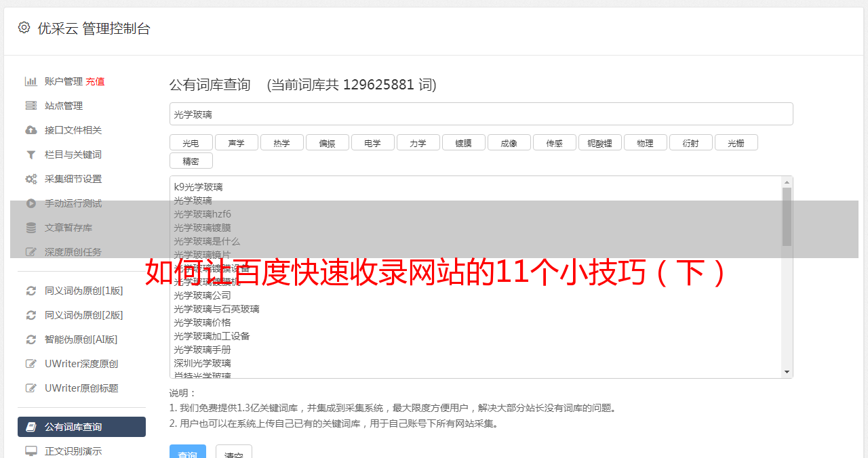Screen dimensions: 868x458
Task: Open 接口文件相关 cloud upload icon
Action: point(31,130)
